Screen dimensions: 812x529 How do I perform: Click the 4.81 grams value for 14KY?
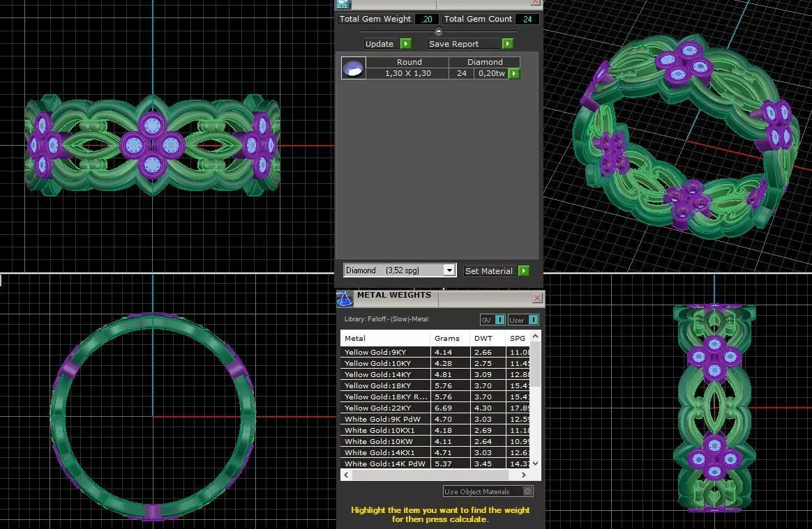449,374
